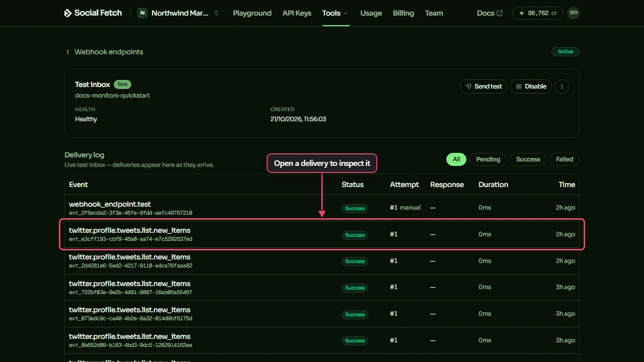Click the Active status badge

[566, 52]
